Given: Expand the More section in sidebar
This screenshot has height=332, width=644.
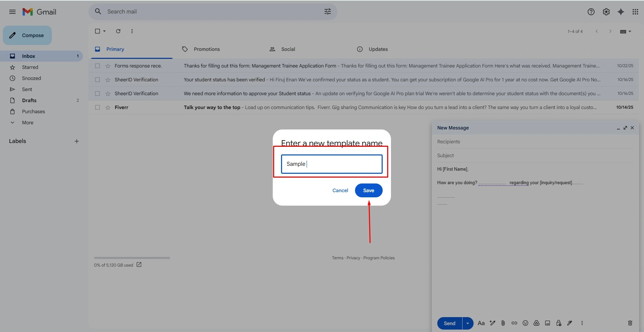Looking at the screenshot, I should click(x=28, y=123).
